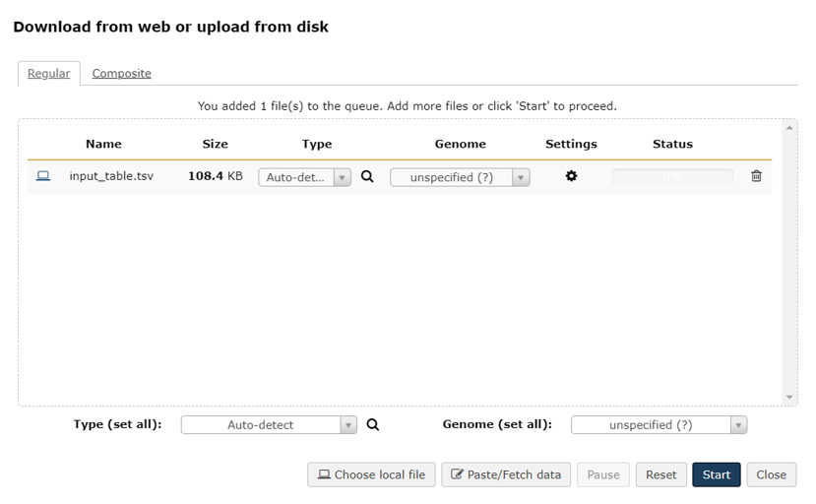Click the Paste/Fetch data button
816x504 pixels.
pyautogui.click(x=506, y=474)
